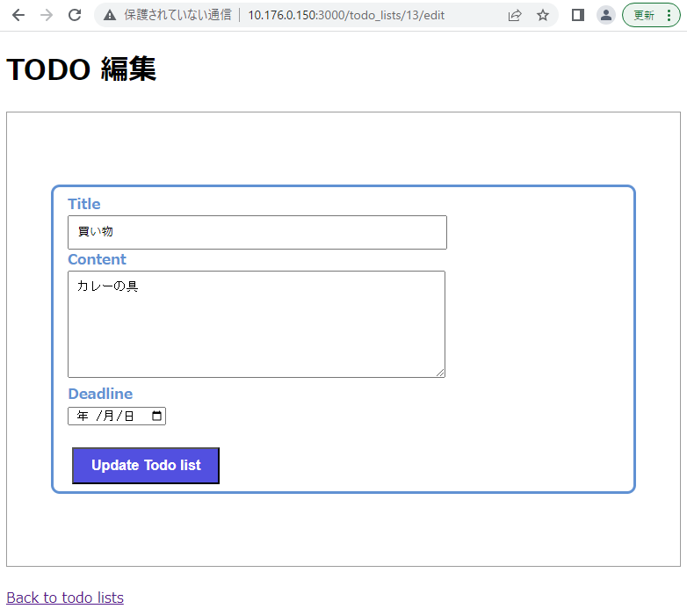Click the browser back arrow
This screenshot has height=616, width=687.
coord(18,15)
